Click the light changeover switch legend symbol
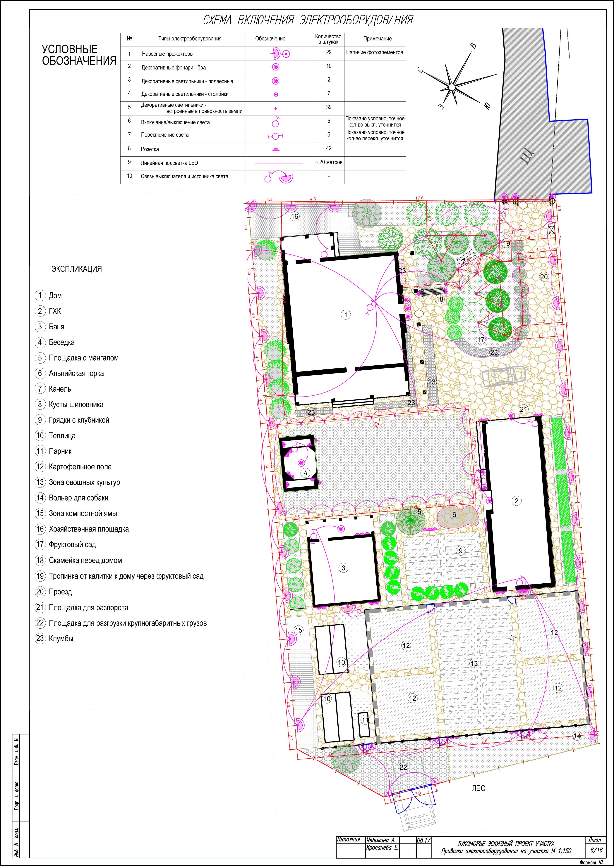Image resolution: width=614 pixels, height=868 pixels. pos(275,136)
